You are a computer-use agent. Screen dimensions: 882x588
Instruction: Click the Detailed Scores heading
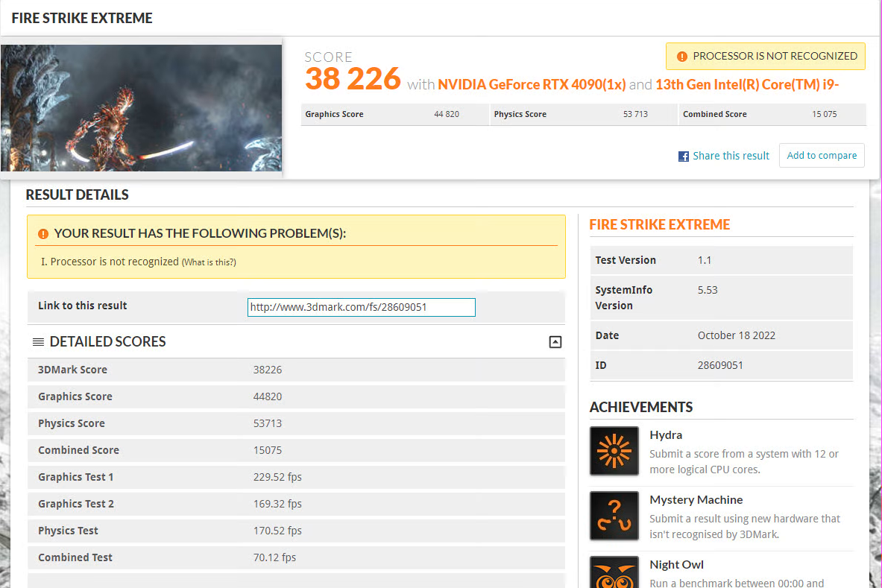coord(107,342)
